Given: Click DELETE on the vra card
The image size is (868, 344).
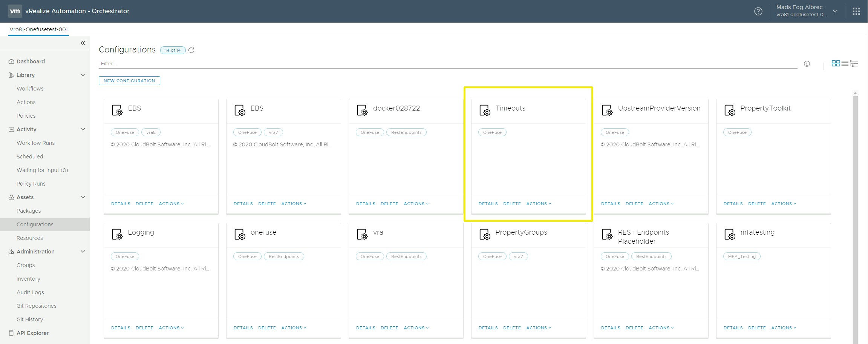Looking at the screenshot, I should 389,328.
